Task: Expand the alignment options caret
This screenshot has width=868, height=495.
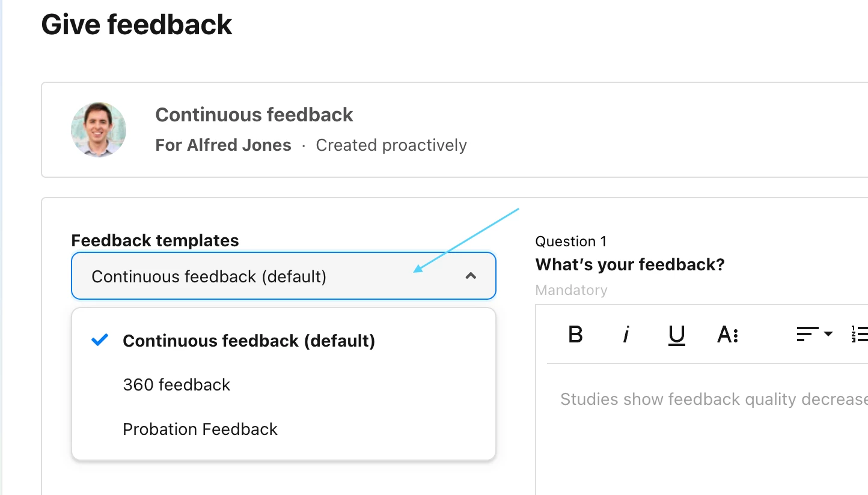Action: (x=828, y=334)
